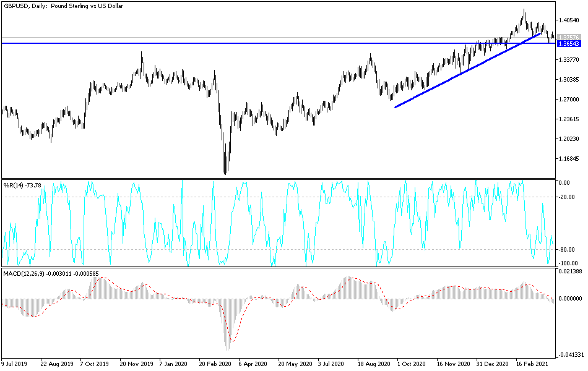
Task: Click the 1.40540 value on price scale
Action: [x=568, y=19]
